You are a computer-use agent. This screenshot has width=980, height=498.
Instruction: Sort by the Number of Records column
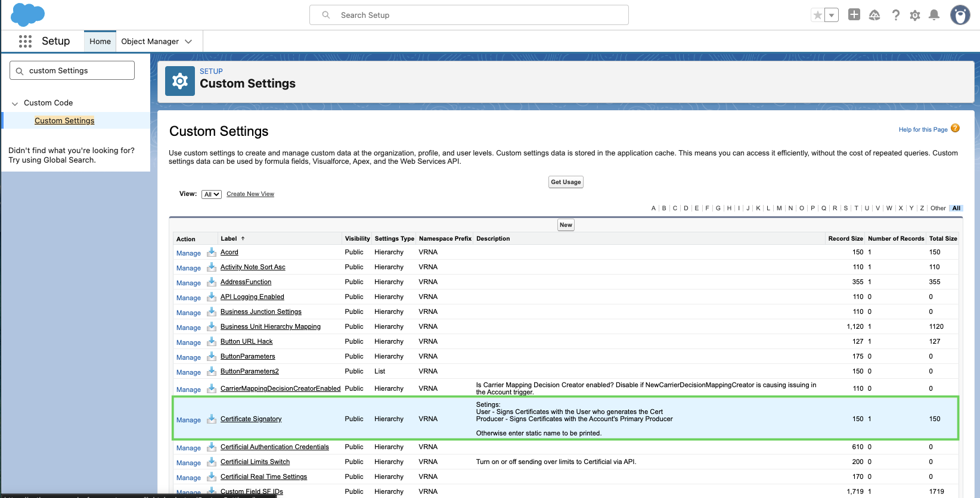point(896,238)
